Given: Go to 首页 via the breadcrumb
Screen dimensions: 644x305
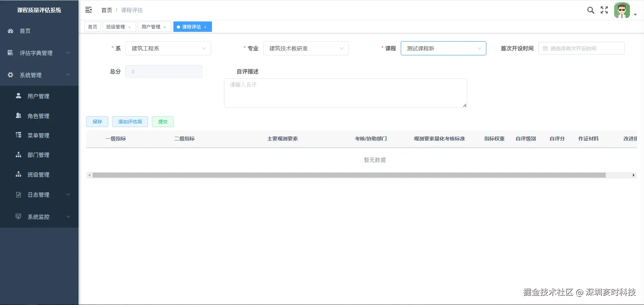Looking at the screenshot, I should (x=107, y=10).
